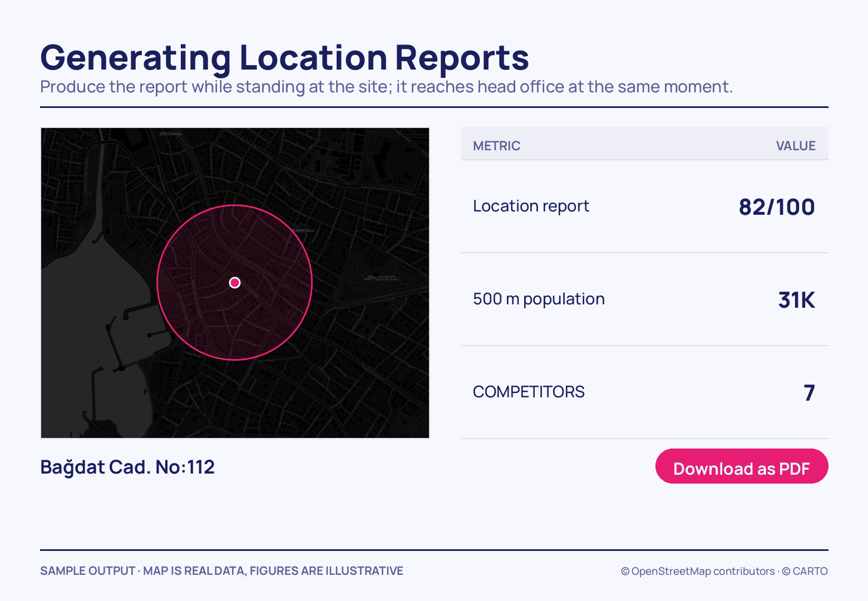868x601 pixels.
Task: Click the Download as PDF button
Action: pos(742,466)
